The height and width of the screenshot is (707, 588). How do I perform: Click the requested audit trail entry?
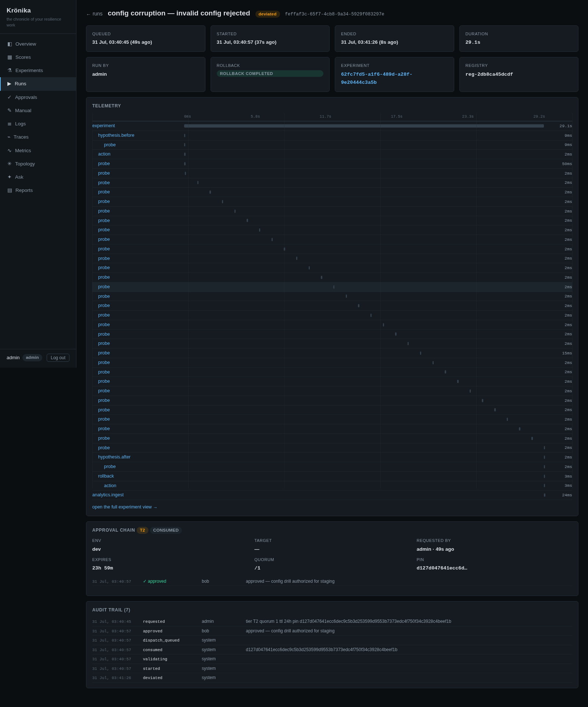point(332,621)
